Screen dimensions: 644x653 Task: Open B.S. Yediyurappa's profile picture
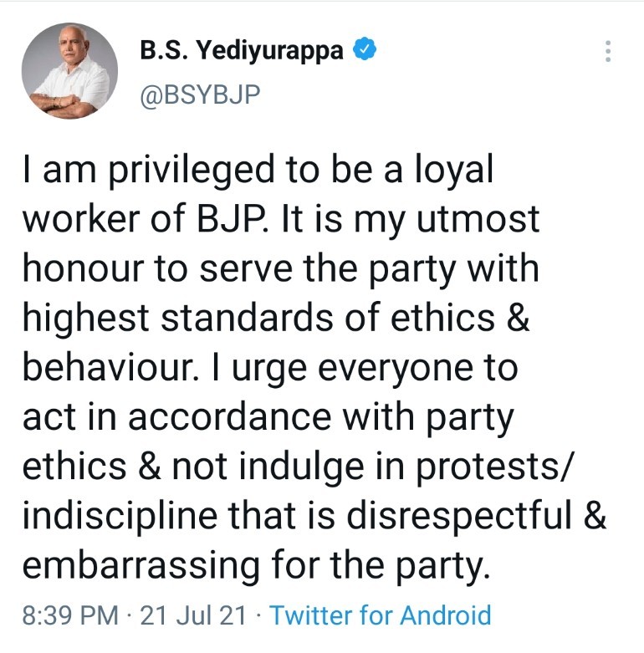[69, 71]
